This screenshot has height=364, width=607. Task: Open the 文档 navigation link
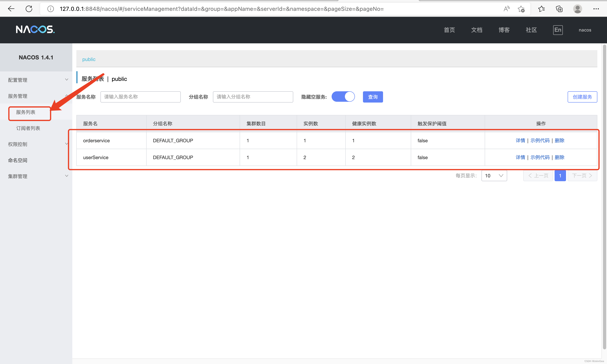(477, 30)
